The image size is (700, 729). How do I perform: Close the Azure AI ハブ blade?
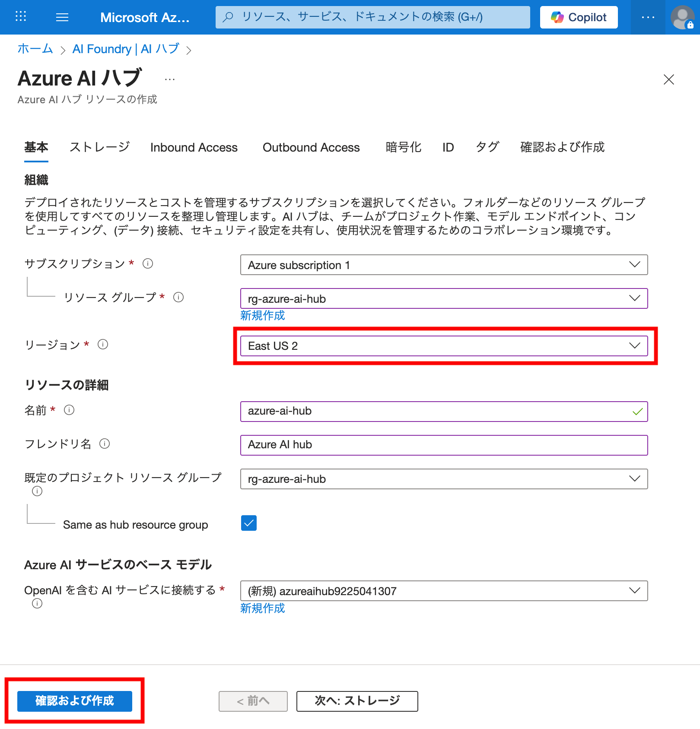click(x=668, y=79)
